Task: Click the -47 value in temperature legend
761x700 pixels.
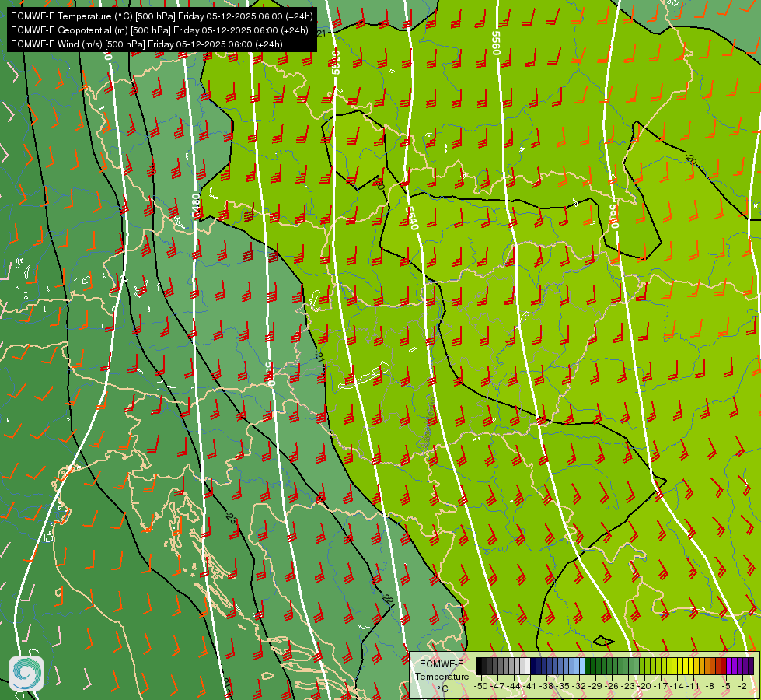Action: click(497, 686)
